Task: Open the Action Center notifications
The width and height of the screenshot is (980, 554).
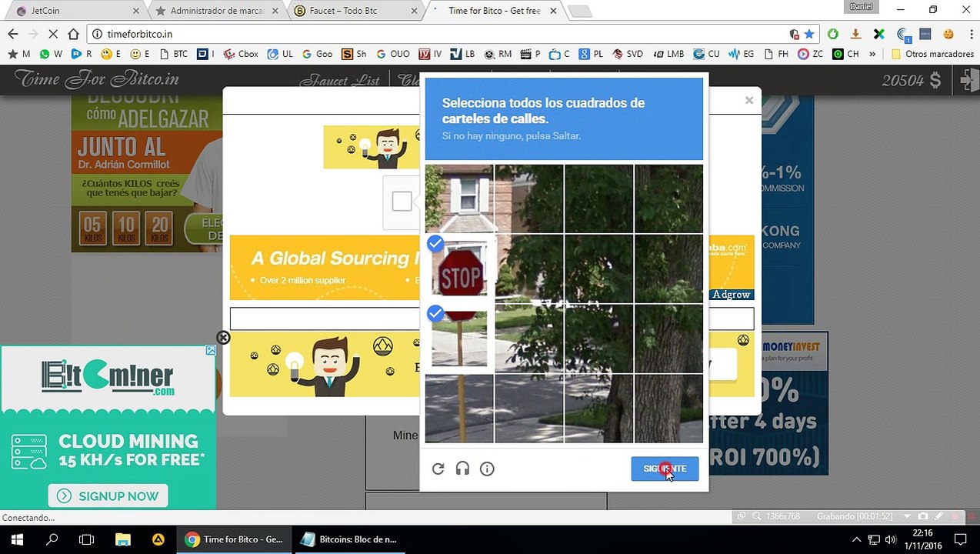Action: point(960,539)
